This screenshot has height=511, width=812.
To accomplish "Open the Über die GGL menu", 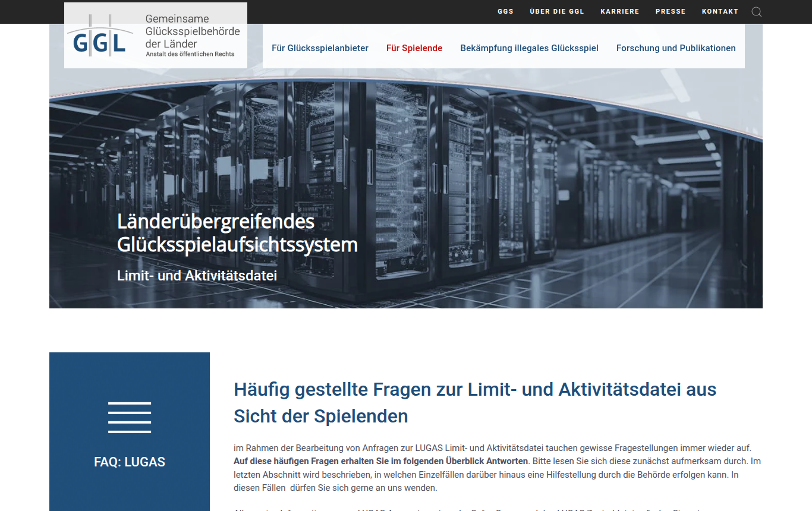I will [x=557, y=11].
